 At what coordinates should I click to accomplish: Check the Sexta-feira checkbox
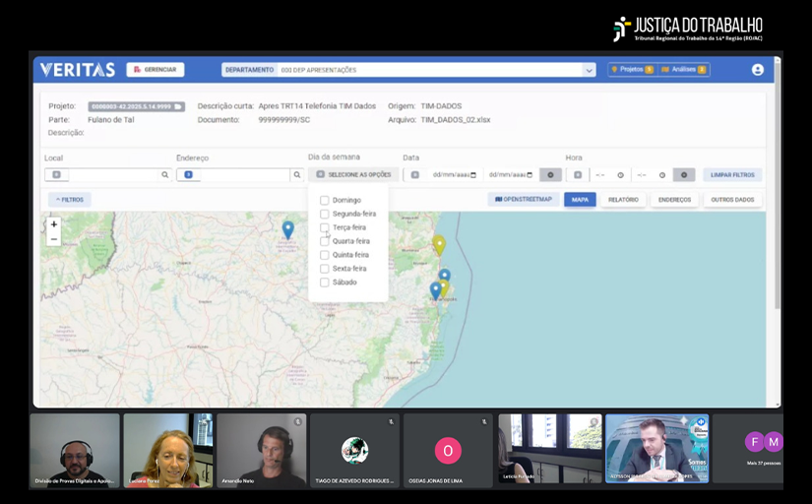click(324, 269)
